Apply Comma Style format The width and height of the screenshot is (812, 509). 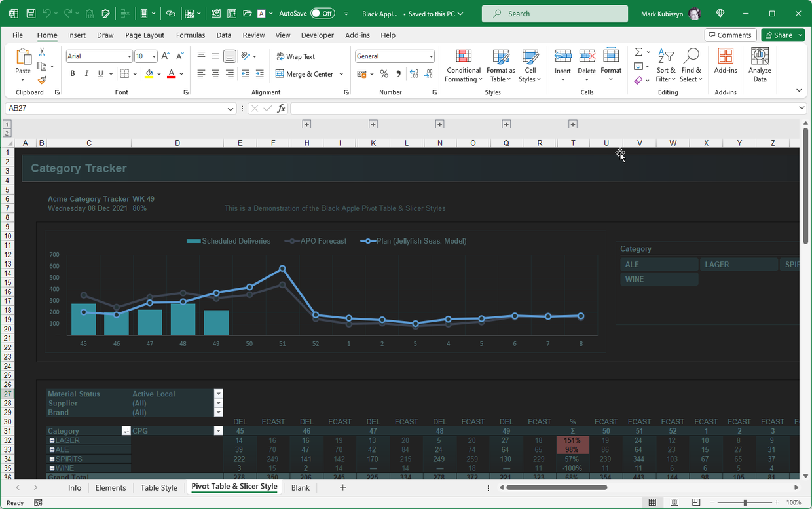(x=398, y=74)
